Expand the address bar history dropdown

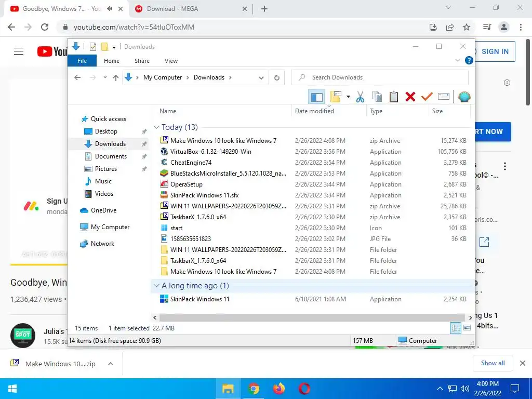[x=261, y=78]
